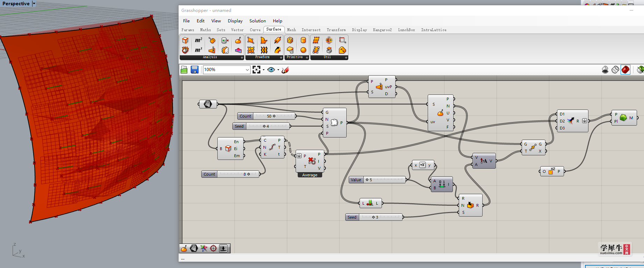The height and width of the screenshot is (268, 644).
Task: Choose the Sweep curved-arrow icon in Freeform
Action: click(277, 50)
